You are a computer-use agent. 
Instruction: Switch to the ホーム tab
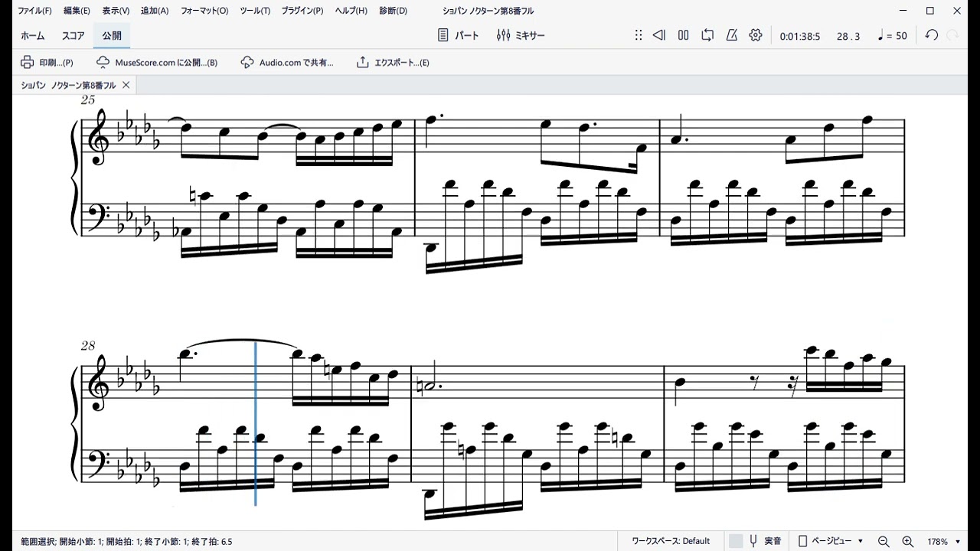[32, 36]
